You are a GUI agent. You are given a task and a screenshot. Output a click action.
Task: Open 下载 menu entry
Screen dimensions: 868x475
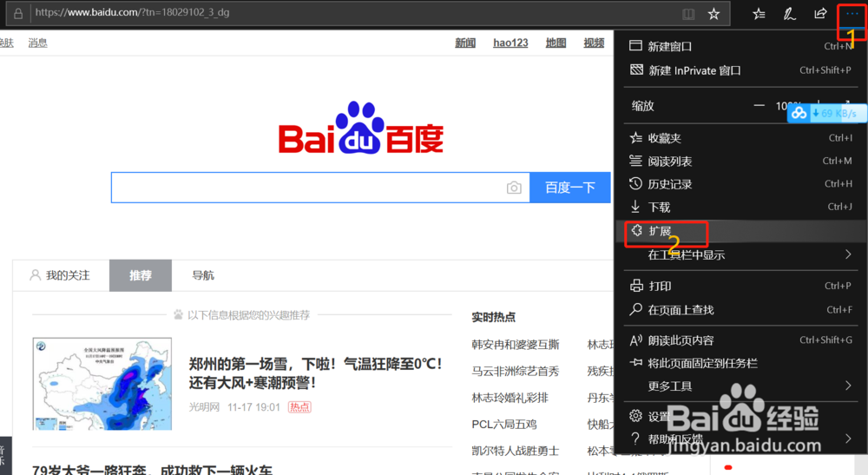pos(742,207)
